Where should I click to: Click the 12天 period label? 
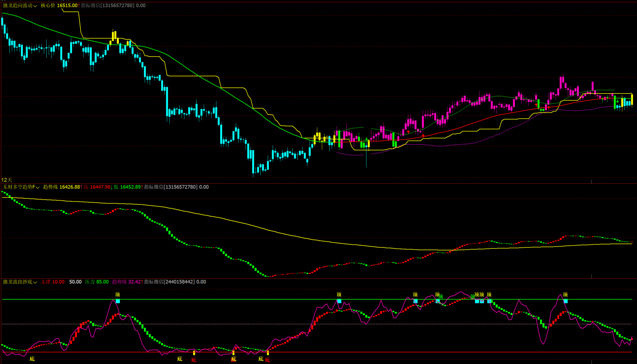[x=7, y=180]
